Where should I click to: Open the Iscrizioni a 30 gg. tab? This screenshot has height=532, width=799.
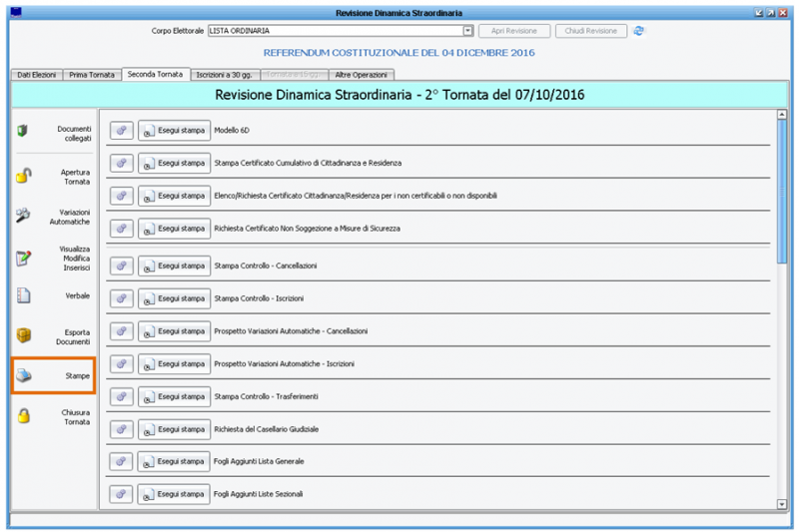225,75
